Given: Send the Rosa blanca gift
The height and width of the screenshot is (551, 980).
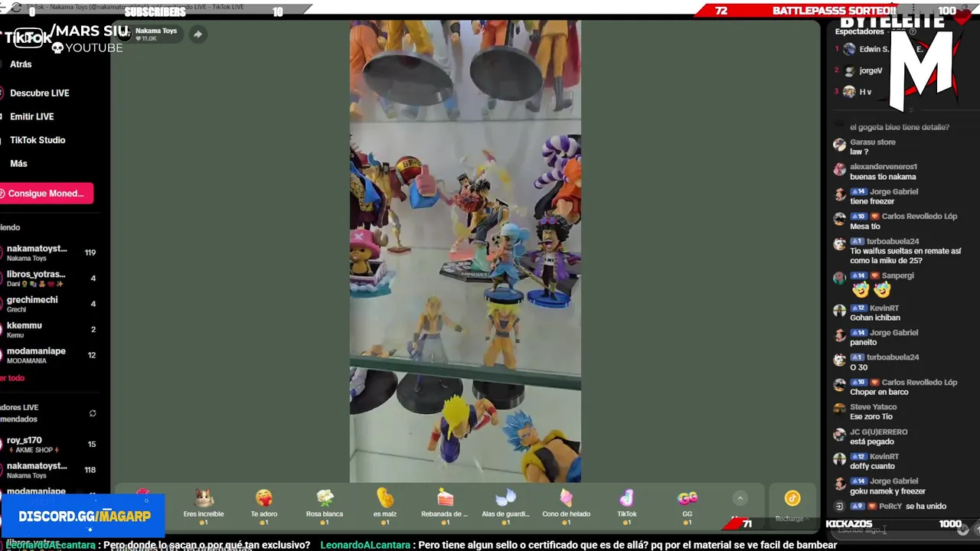Looking at the screenshot, I should [325, 506].
